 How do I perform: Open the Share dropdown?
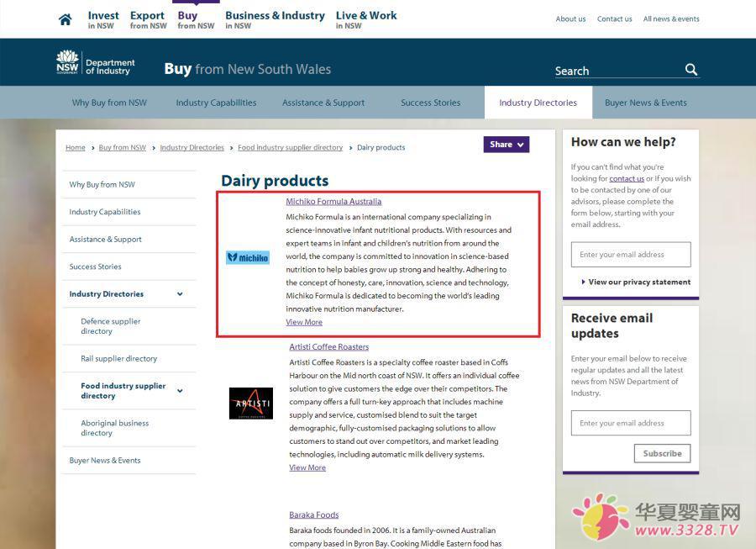[x=506, y=145]
